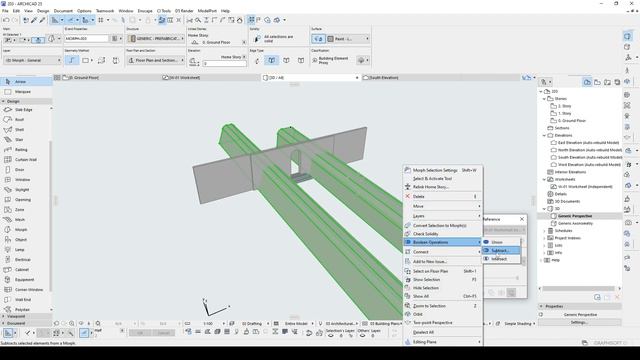Click the Element ID input field
This screenshot has width=640, height=360.
tap(87, 38)
